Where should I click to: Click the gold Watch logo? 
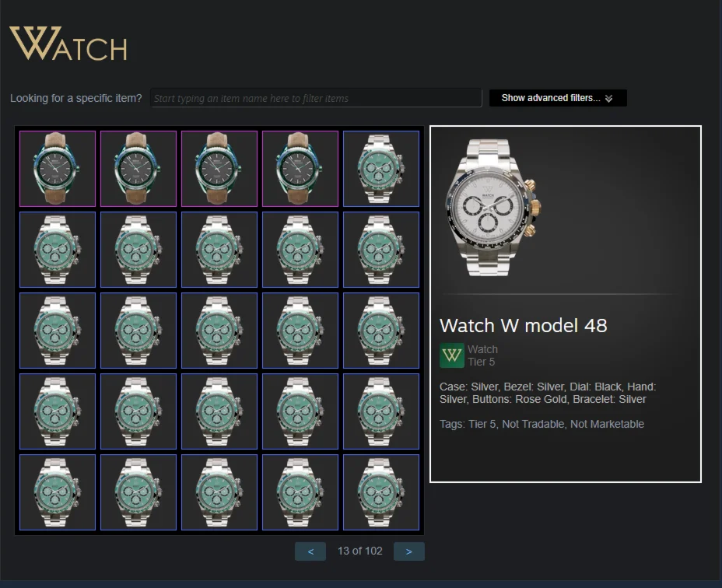(68, 44)
